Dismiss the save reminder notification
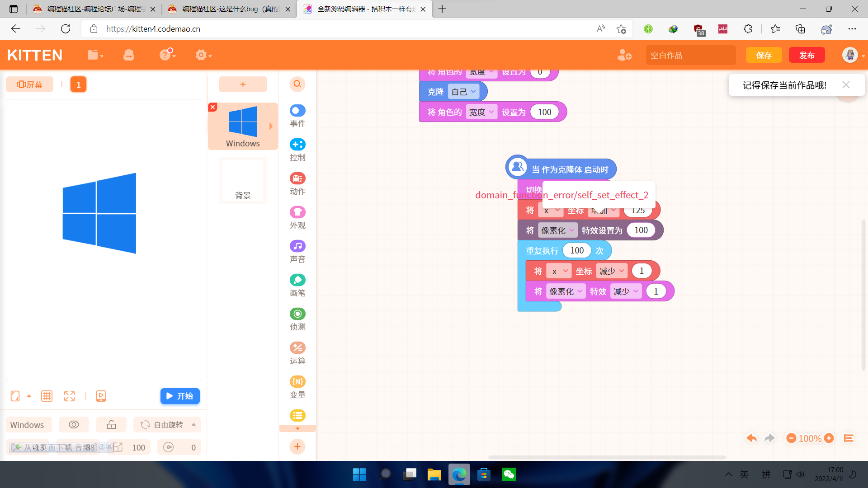 846,85
